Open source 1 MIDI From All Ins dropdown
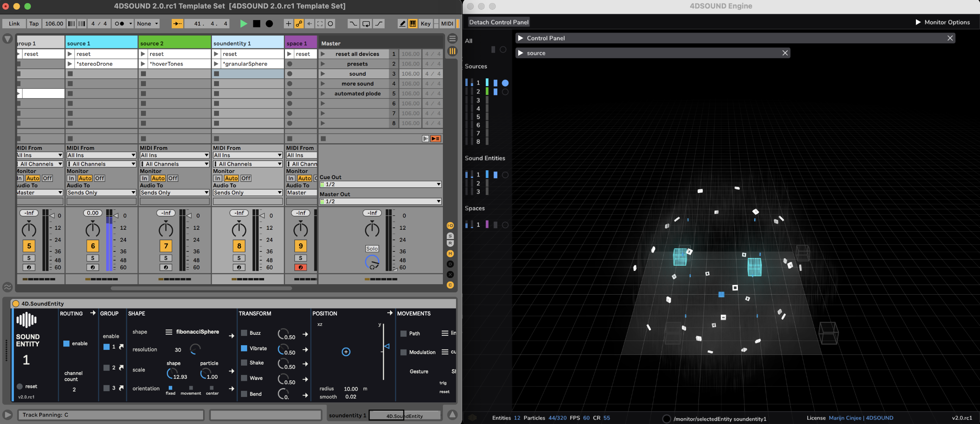This screenshot has height=424, width=980. (x=101, y=155)
